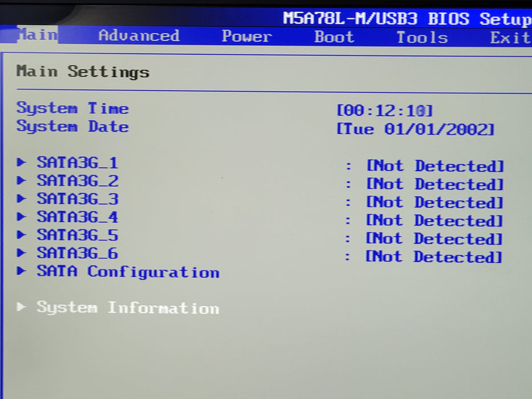Select the System Date value field
Image resolution: width=532 pixels, height=399 pixels.
click(x=415, y=129)
